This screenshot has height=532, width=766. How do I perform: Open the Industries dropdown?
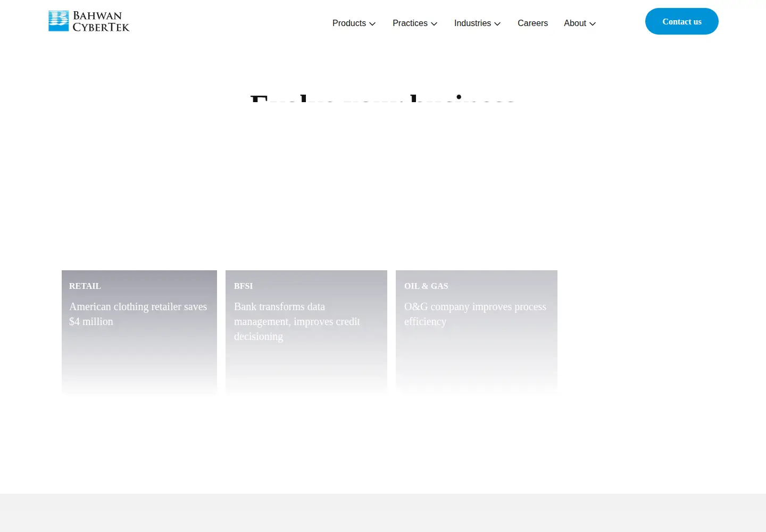tap(477, 23)
